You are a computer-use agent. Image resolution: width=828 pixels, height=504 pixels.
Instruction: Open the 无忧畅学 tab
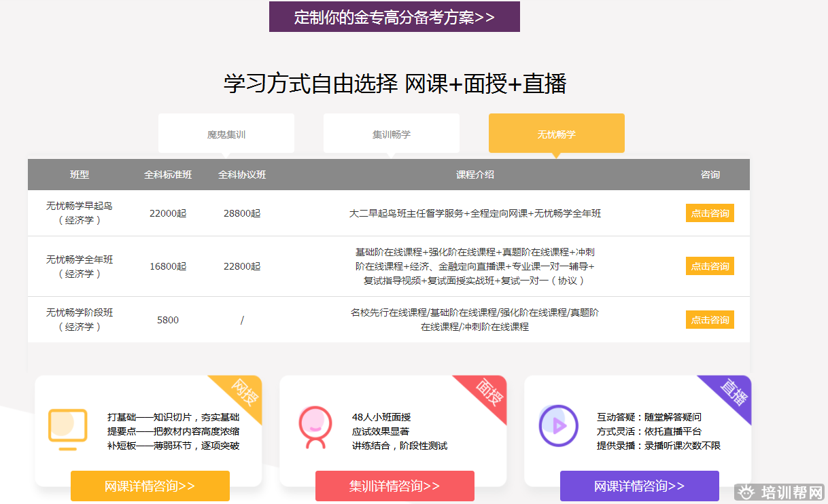[x=556, y=134]
